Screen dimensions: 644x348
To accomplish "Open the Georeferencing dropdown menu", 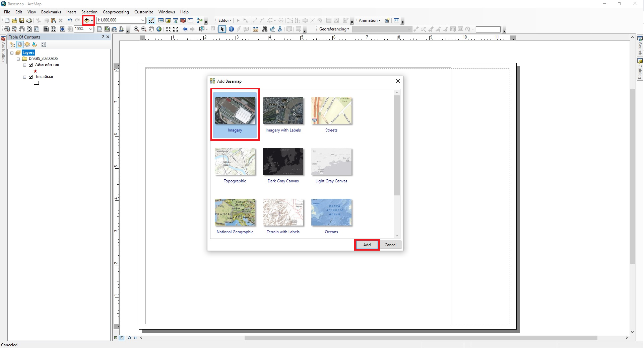I will click(x=334, y=29).
